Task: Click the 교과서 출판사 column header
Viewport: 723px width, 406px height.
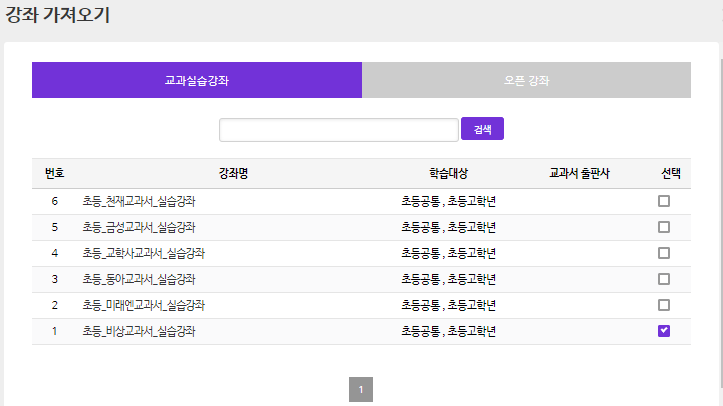Action: click(579, 173)
